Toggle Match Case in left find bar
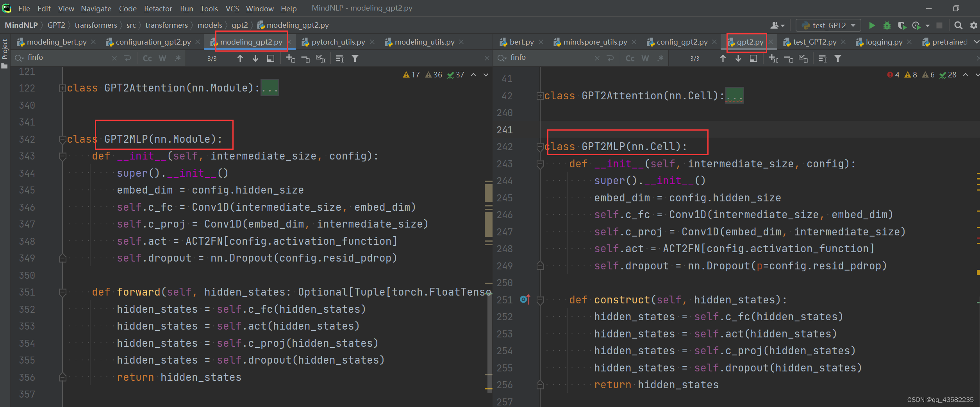Screen dimensions: 980x407 (x=147, y=58)
